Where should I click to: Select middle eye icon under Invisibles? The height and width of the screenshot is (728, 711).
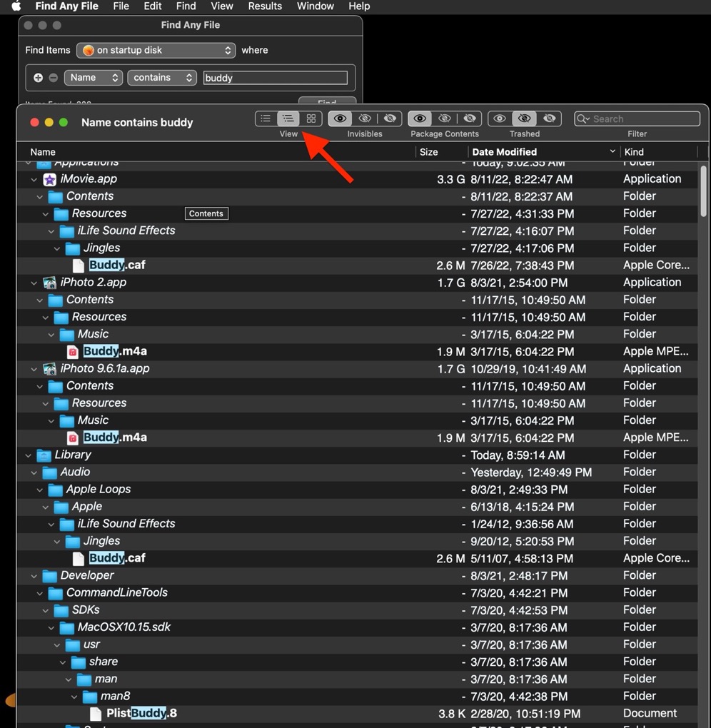(x=365, y=118)
